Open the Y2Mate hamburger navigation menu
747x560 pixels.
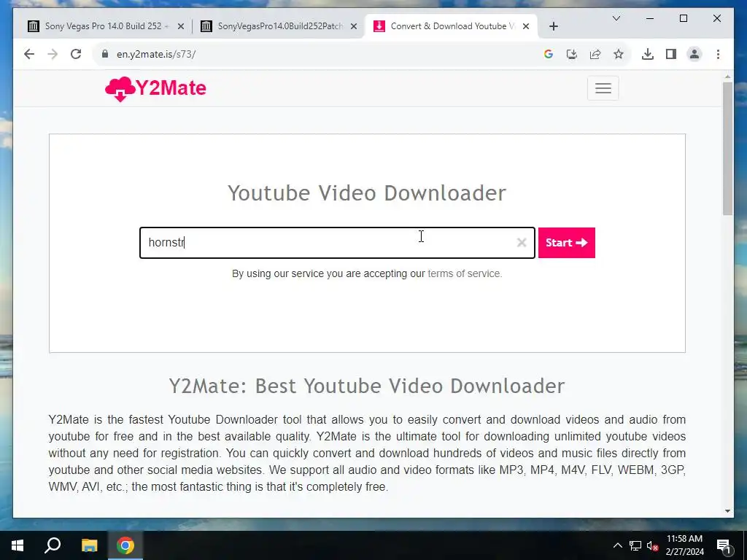tap(603, 88)
